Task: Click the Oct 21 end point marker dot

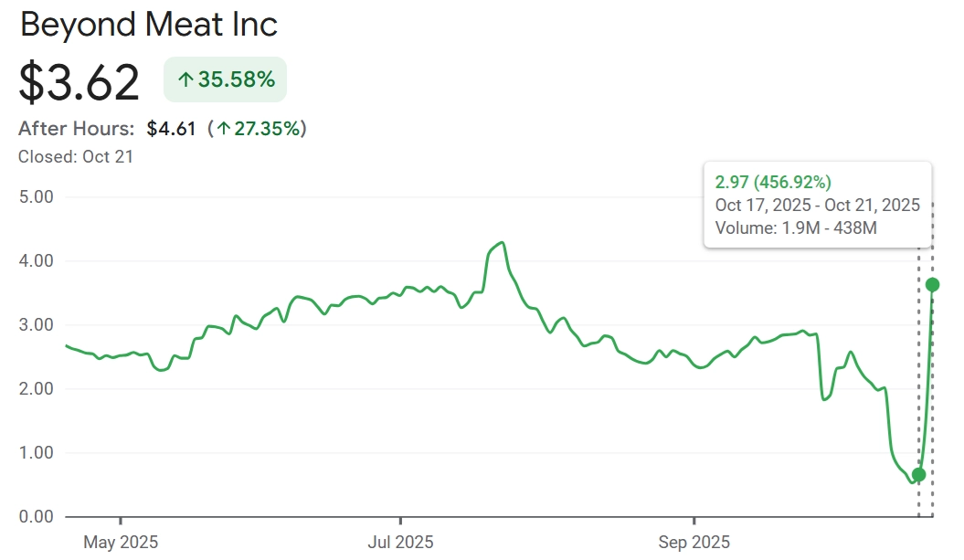Action: (932, 285)
